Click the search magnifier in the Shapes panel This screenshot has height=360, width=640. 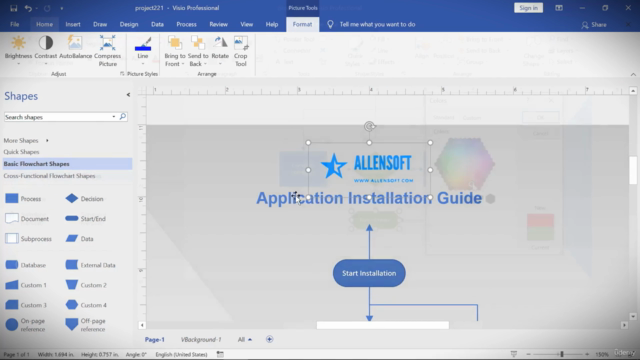[122, 117]
